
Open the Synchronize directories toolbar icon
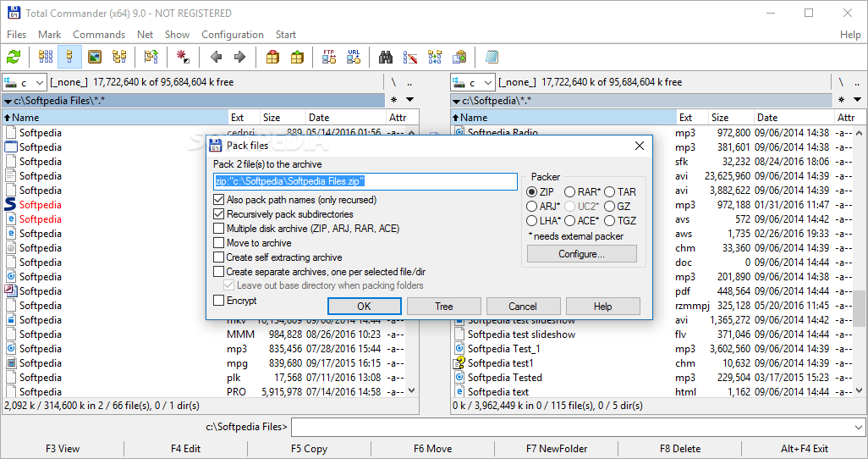pyautogui.click(x=435, y=57)
